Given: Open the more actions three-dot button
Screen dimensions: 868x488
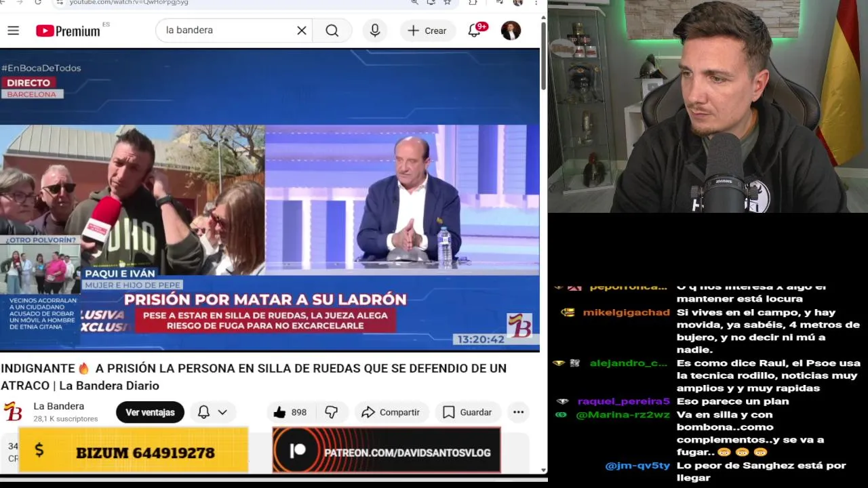Looking at the screenshot, I should [518, 412].
